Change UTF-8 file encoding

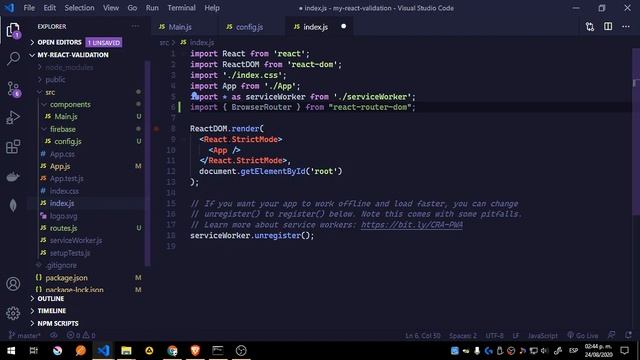(494, 336)
